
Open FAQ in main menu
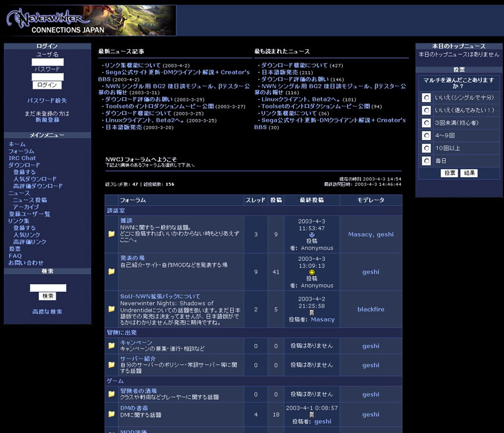15,256
